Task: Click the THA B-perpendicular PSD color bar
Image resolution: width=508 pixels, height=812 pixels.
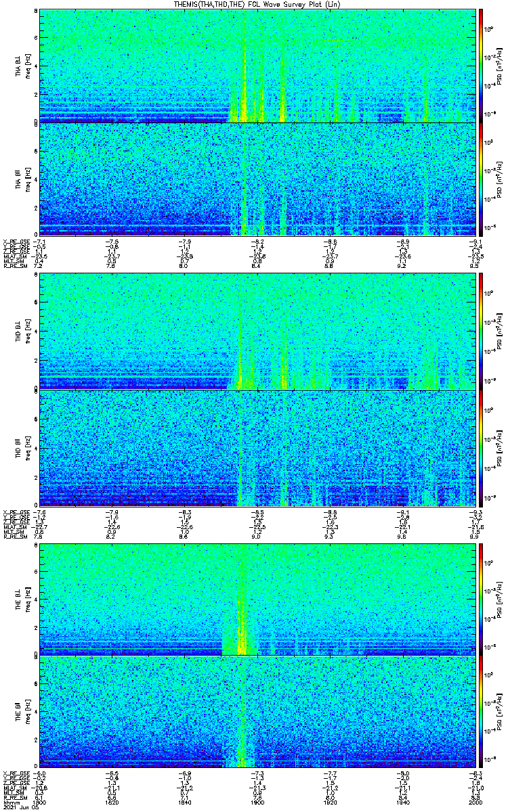Action: [481, 66]
